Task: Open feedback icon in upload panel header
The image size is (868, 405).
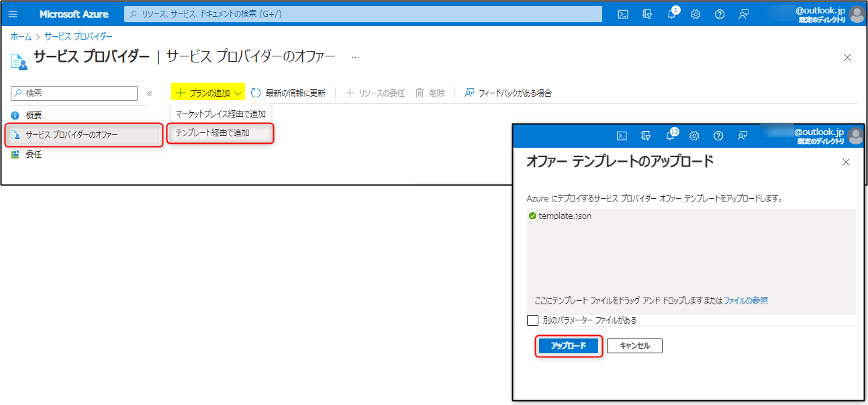Action: point(742,136)
